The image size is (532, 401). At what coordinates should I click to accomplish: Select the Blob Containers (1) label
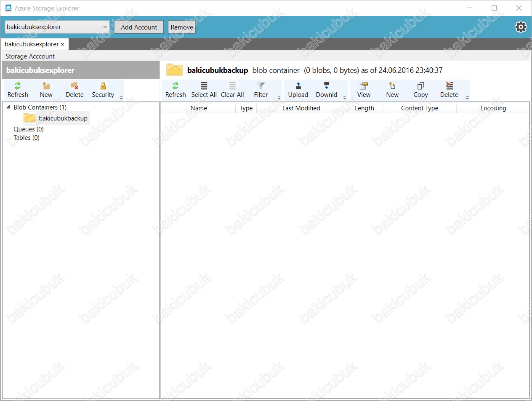pos(40,107)
